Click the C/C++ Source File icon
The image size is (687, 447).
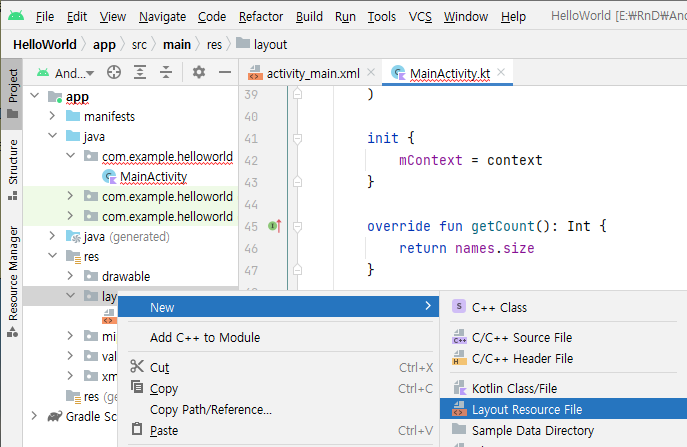pyautogui.click(x=459, y=337)
